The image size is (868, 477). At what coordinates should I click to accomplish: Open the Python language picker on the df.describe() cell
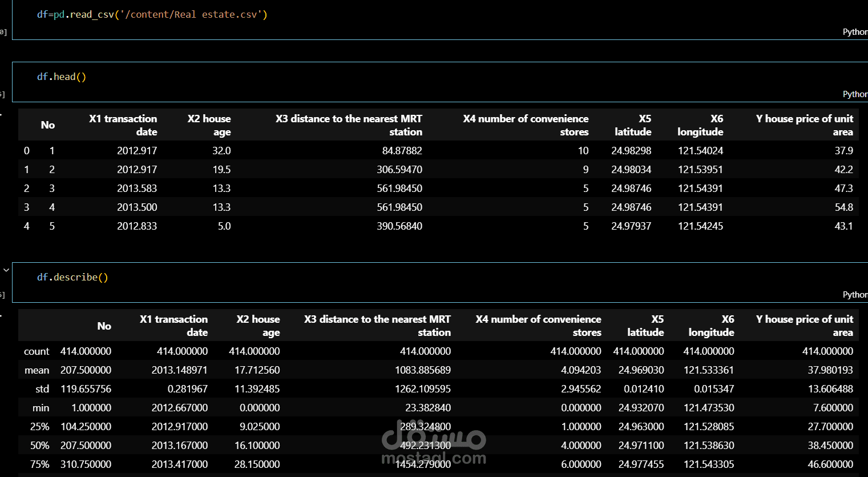855,295
